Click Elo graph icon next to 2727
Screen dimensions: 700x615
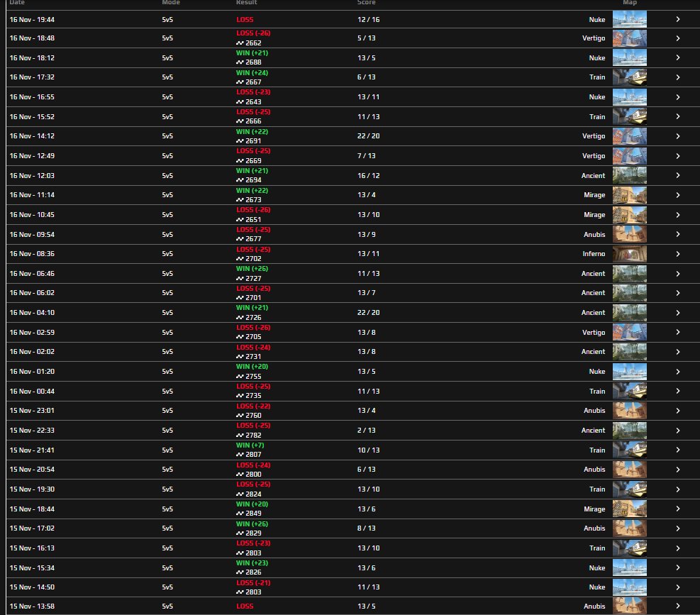tap(240, 279)
